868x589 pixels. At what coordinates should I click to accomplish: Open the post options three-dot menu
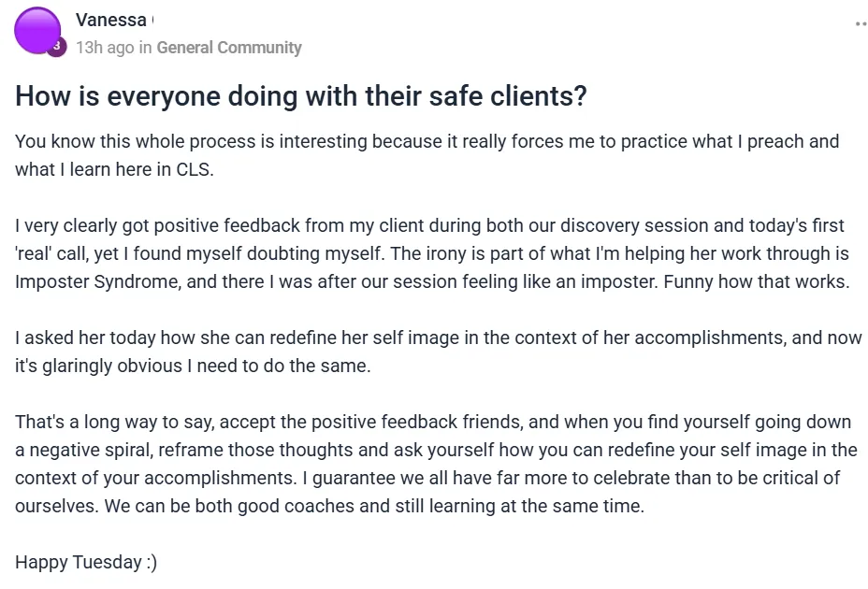(861, 23)
